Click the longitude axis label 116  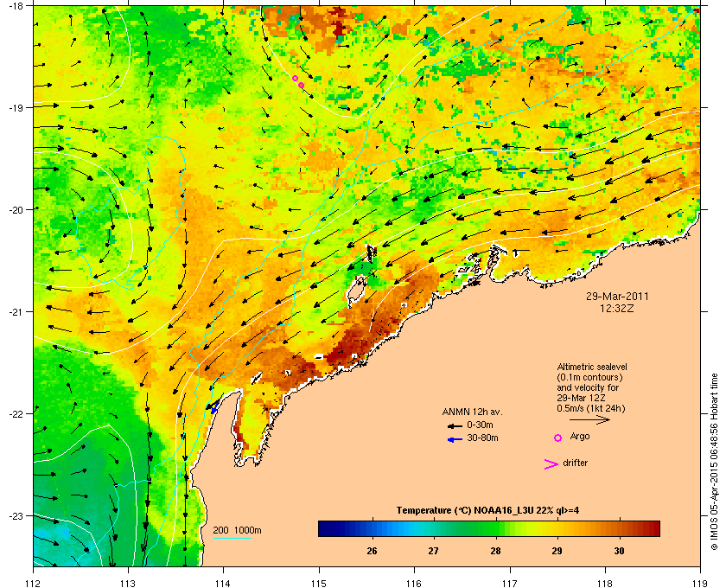(x=414, y=584)
